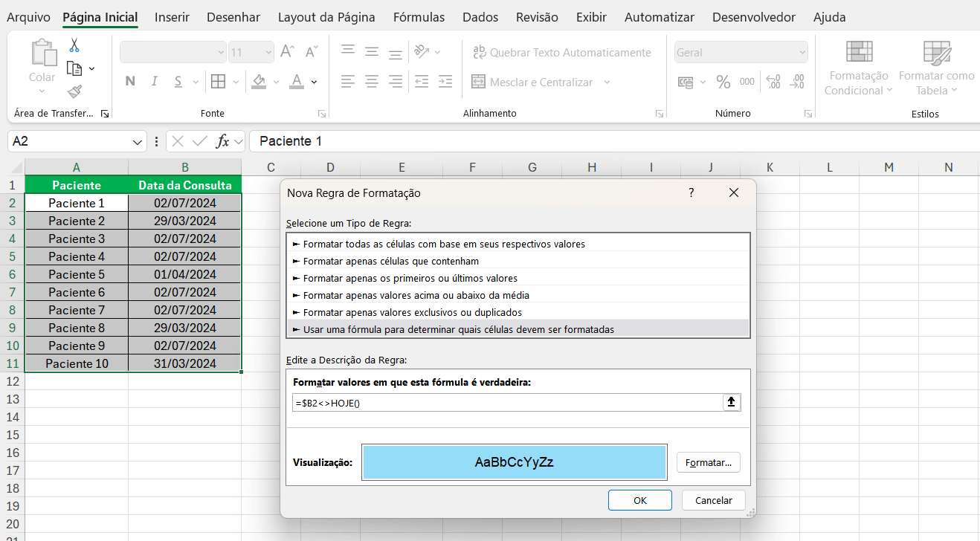Expand the Name Box dropdown arrow
Image resolution: width=980 pixels, height=541 pixels.
(138, 141)
